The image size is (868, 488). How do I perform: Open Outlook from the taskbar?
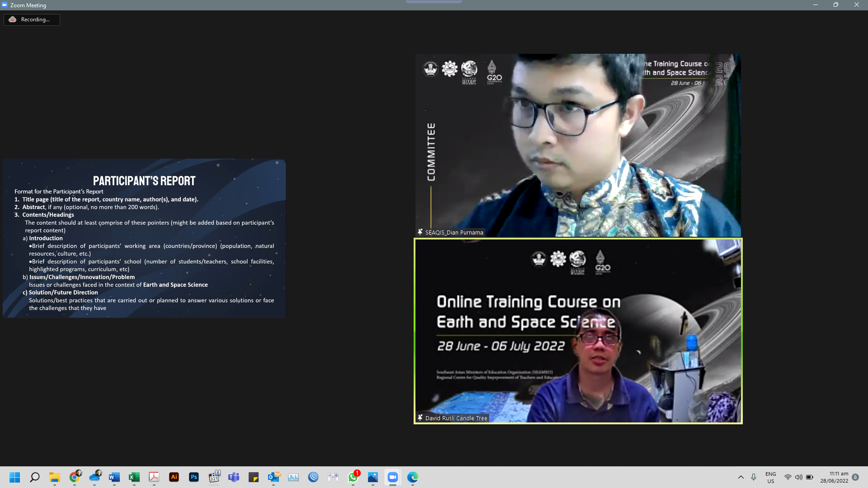[x=274, y=477]
